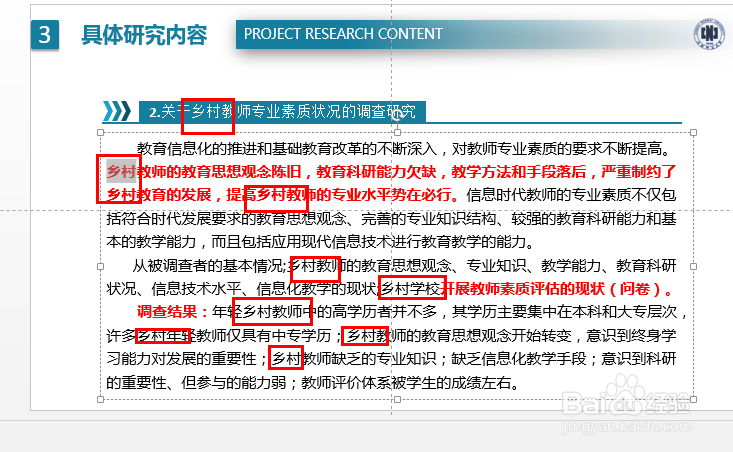Click the phrase 其学历主要集中在本科和大专层次
The width and height of the screenshot is (733, 452).
[564, 312]
